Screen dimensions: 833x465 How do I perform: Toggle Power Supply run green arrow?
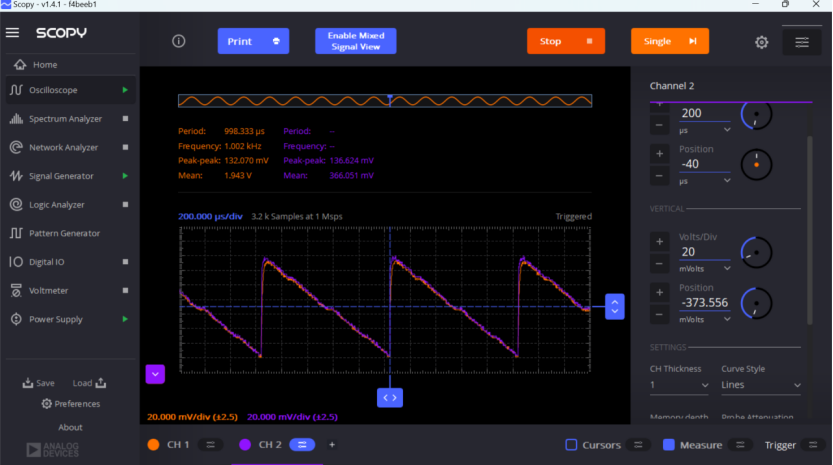[x=125, y=319]
